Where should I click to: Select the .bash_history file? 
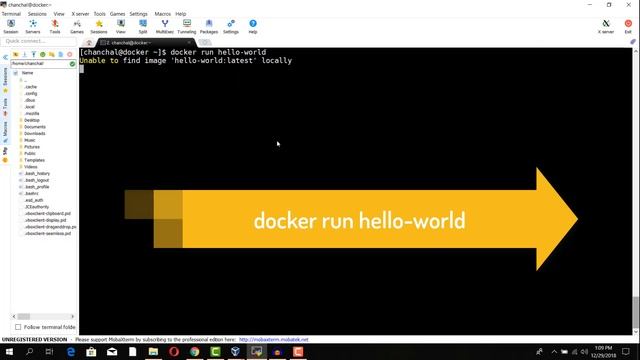[x=37, y=173]
